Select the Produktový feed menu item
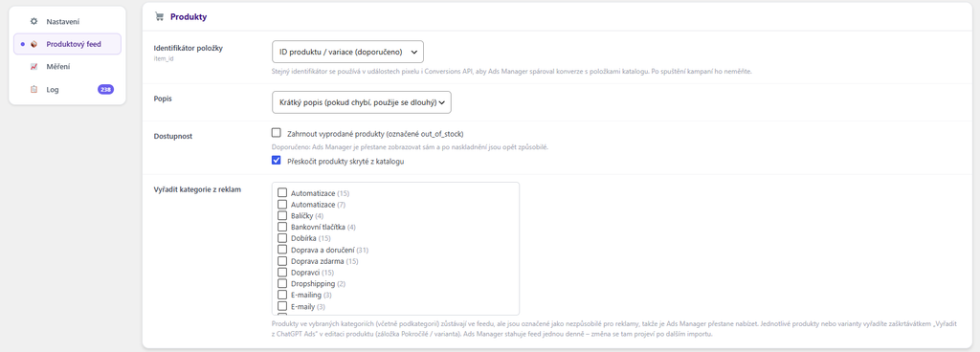 click(x=67, y=44)
